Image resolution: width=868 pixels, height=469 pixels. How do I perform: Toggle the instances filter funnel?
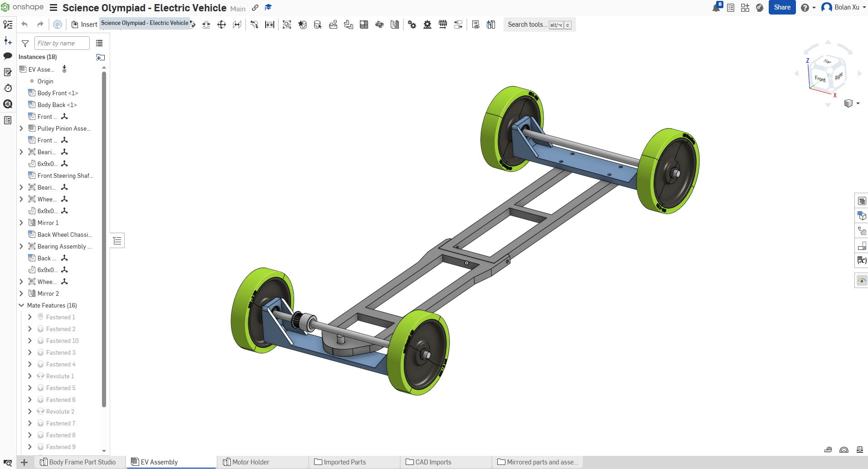pos(25,43)
